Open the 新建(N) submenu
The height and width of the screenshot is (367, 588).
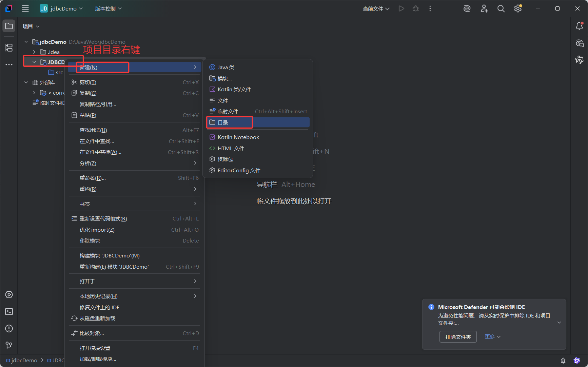(134, 67)
